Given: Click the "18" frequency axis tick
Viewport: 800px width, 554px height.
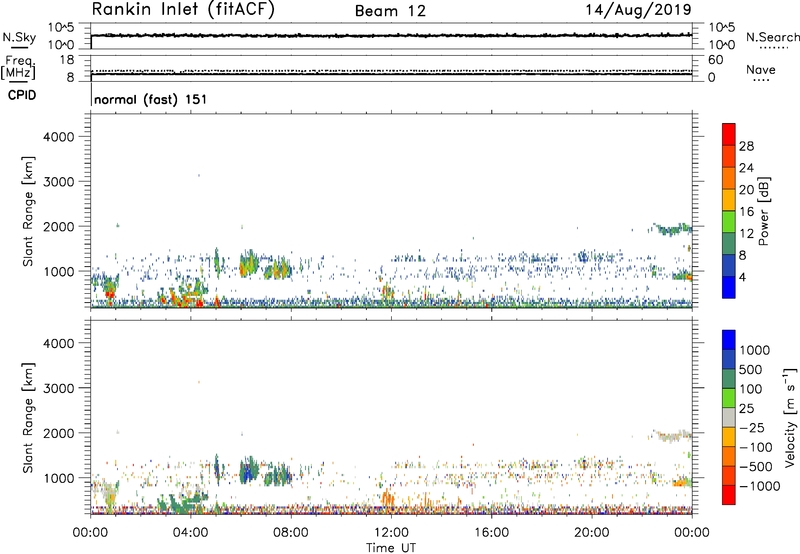Looking at the screenshot, I should click(x=67, y=59).
